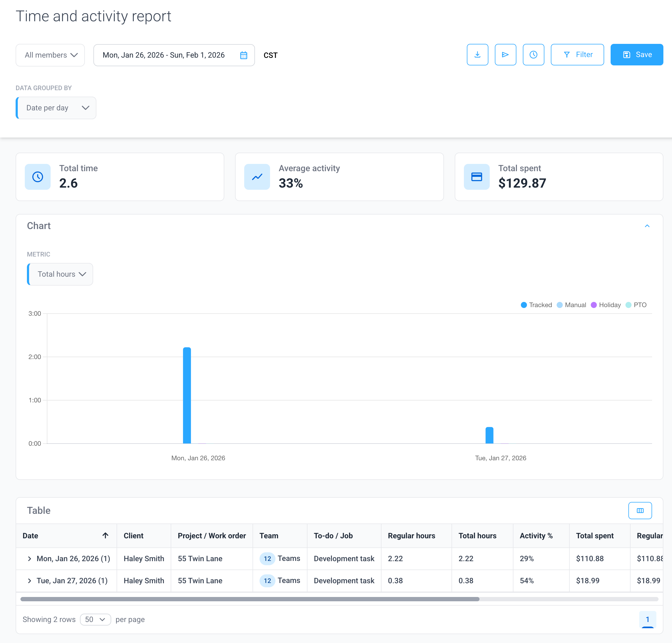This screenshot has height=643, width=672.
Task: Click the send report arrow icon
Action: [505, 54]
